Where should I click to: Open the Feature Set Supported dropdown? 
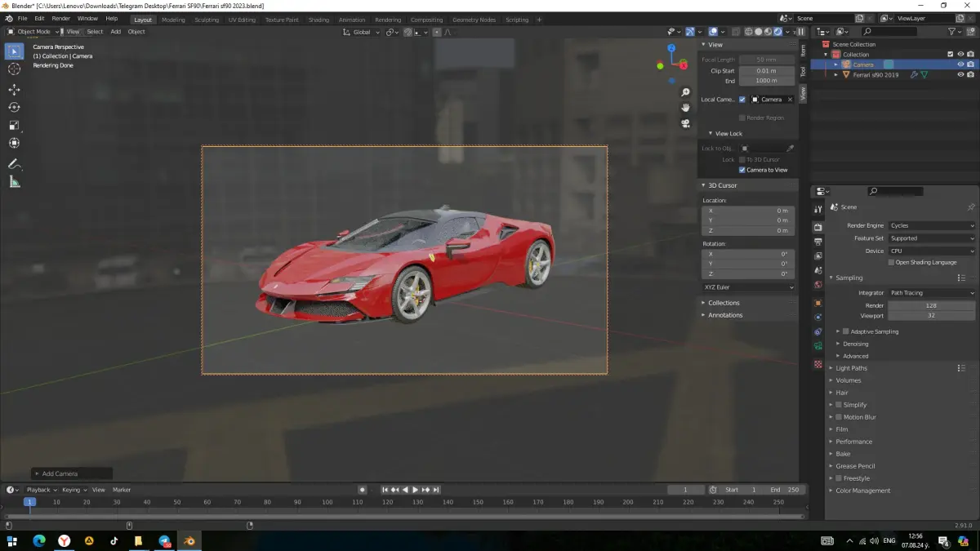(932, 238)
